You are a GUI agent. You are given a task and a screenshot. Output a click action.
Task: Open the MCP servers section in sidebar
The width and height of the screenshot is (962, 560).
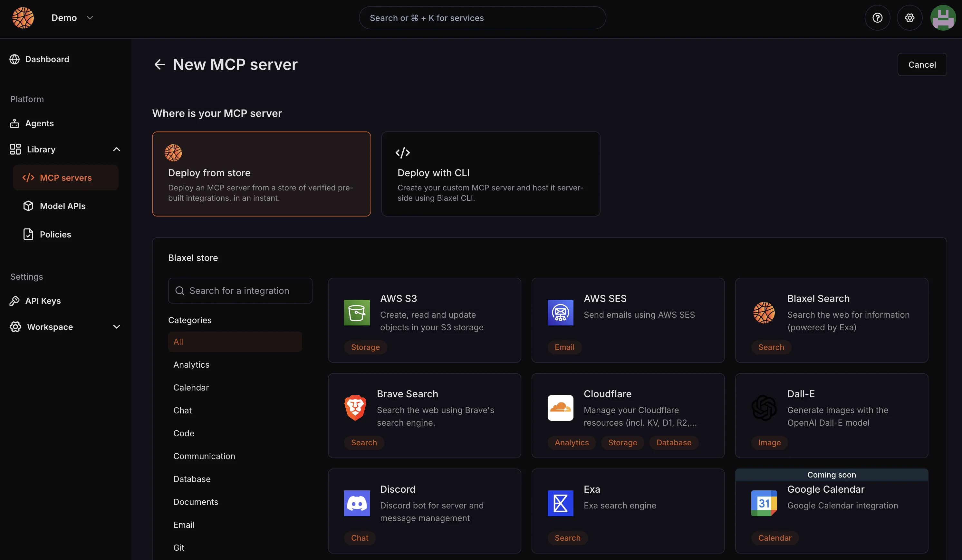tap(65, 178)
